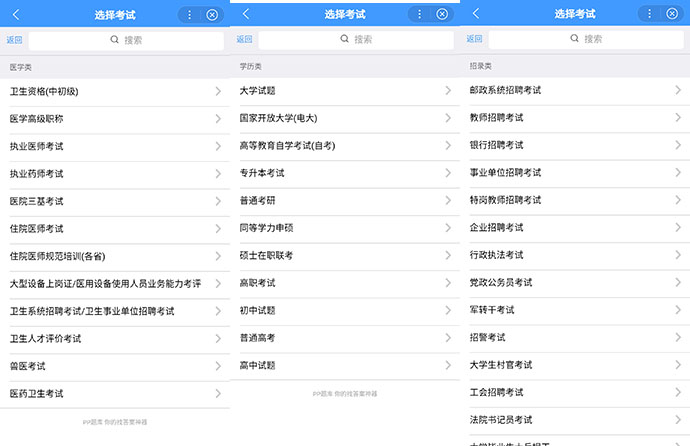Screen dimensions: 690x446
Task: Select 执业医师考试 row
Action: tap(115, 146)
